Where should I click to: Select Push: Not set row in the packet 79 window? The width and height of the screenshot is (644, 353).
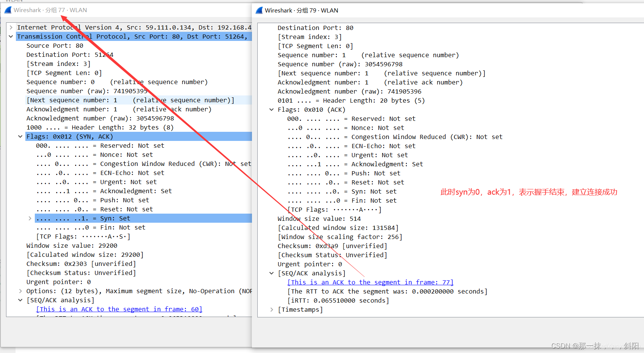pyautogui.click(x=344, y=173)
